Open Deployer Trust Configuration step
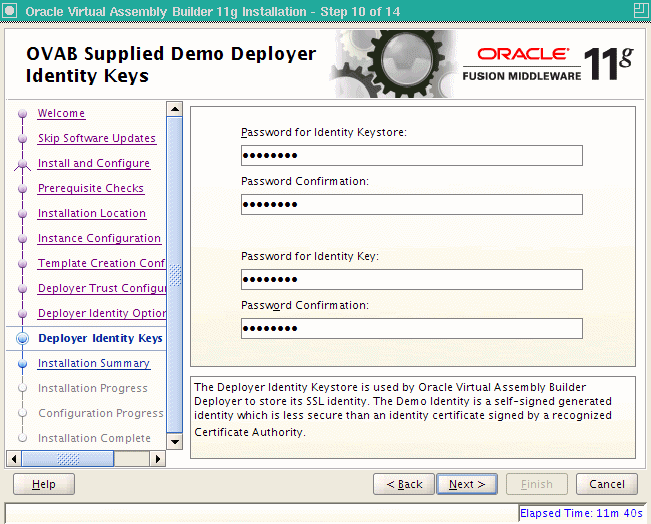Image resolution: width=651 pixels, height=524 pixels. click(x=102, y=288)
